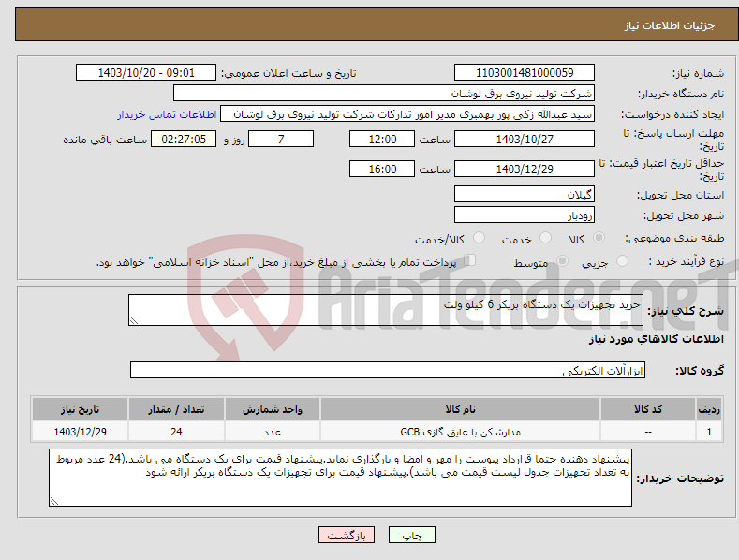
Task: Click the کد کالا column header
Action: [x=648, y=409]
